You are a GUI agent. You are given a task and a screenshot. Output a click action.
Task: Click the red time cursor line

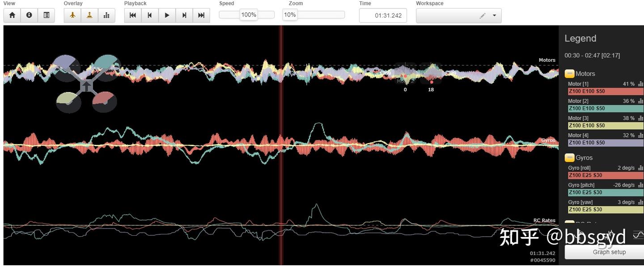coord(281,145)
